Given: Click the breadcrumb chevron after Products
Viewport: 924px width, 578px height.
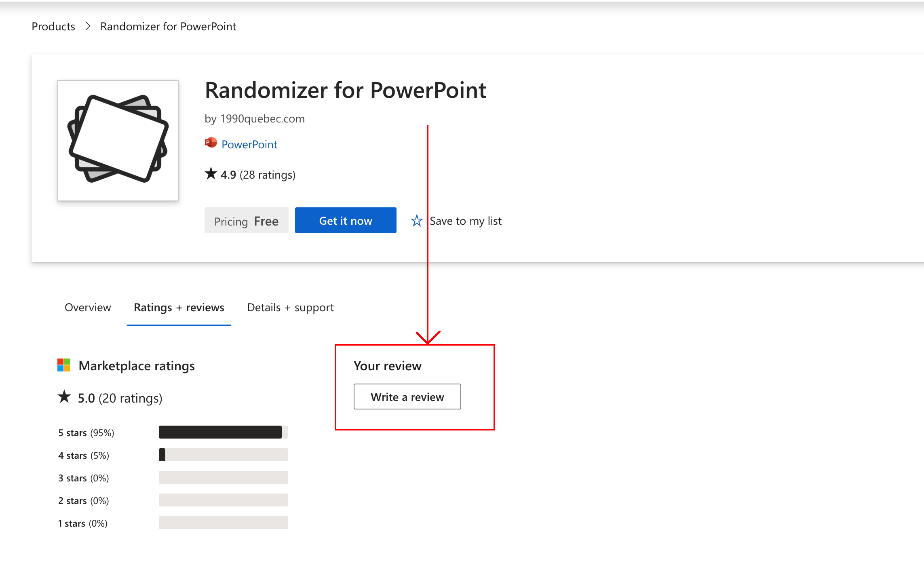Looking at the screenshot, I should [88, 26].
